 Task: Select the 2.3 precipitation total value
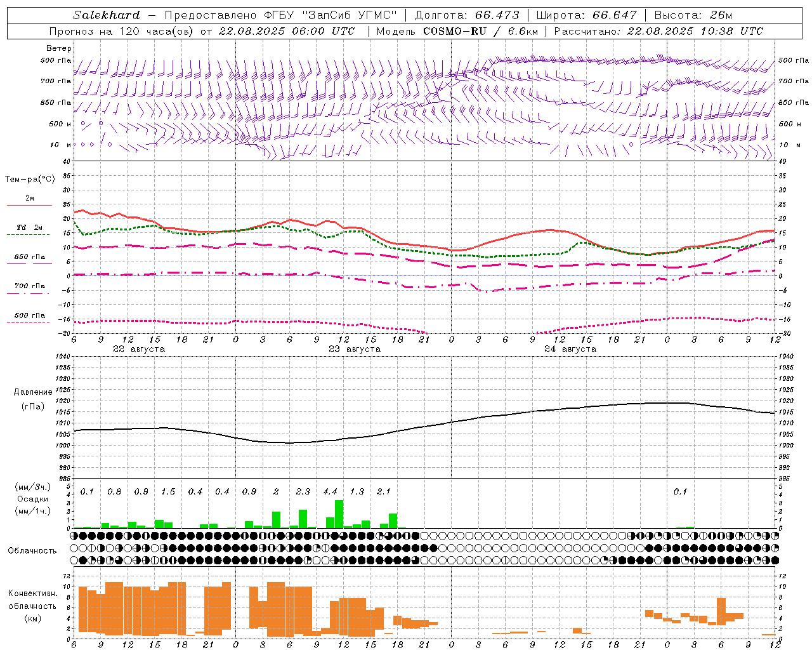303,492
